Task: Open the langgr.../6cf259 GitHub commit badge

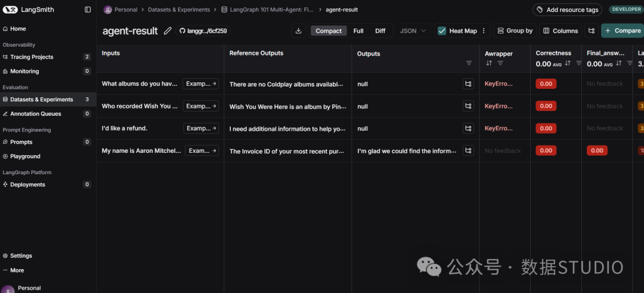Action: [x=203, y=31]
